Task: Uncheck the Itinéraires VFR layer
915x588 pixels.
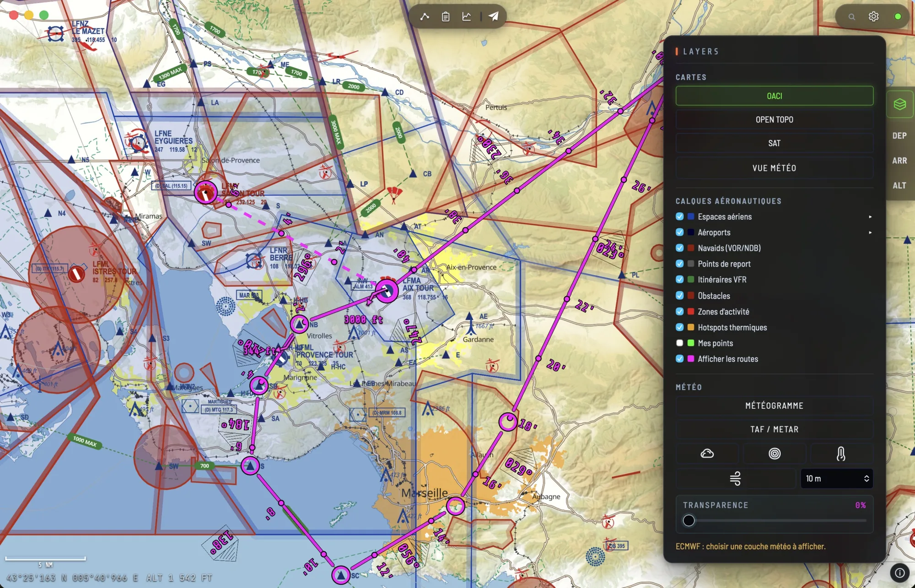Action: pos(679,280)
